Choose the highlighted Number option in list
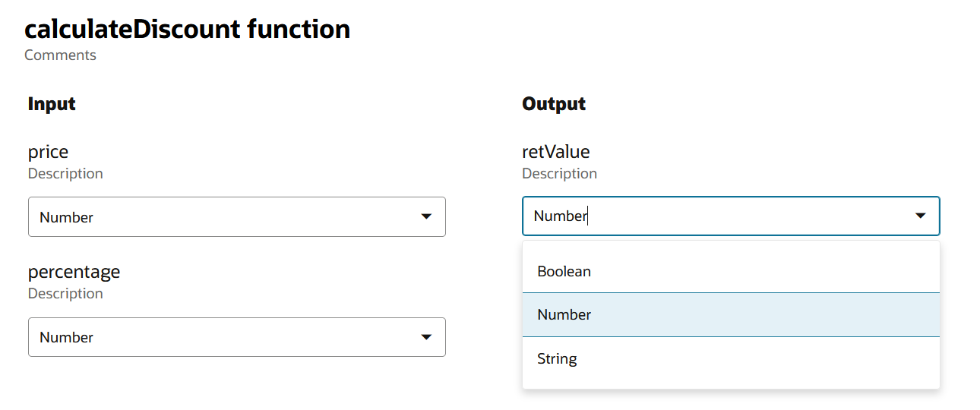The image size is (980, 410). click(x=564, y=314)
